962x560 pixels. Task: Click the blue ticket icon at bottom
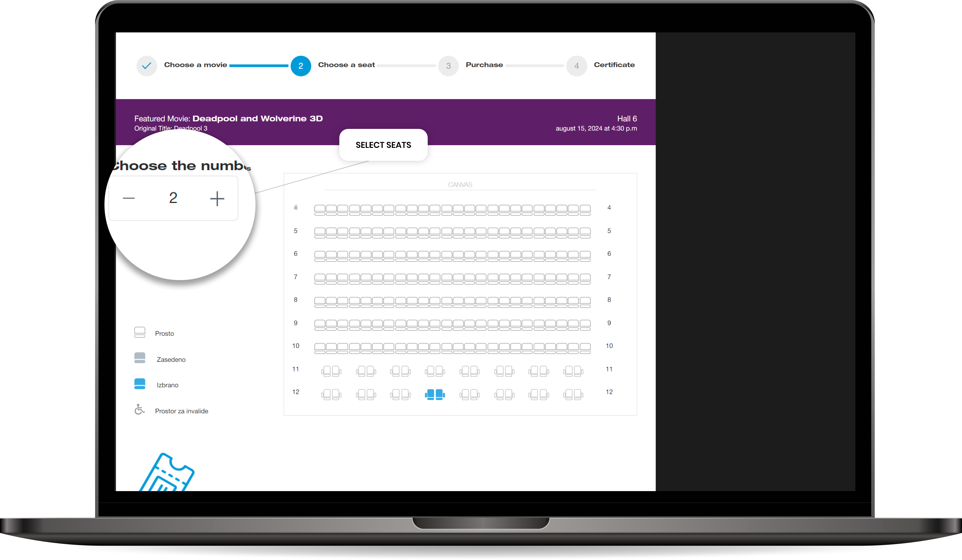(x=167, y=473)
